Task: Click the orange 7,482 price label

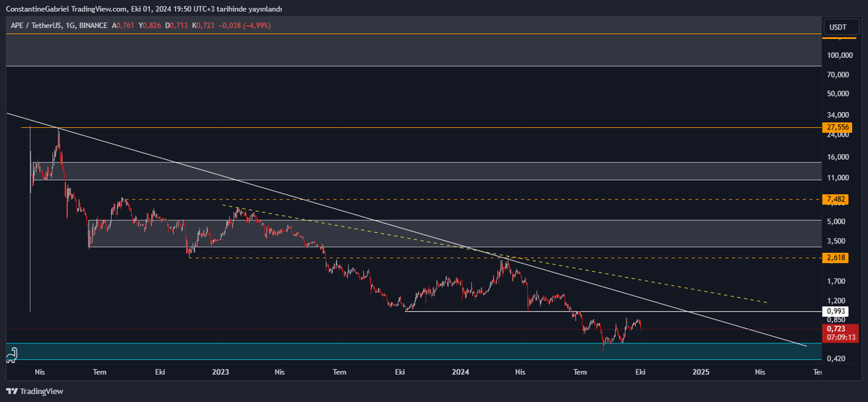Action: (836, 199)
